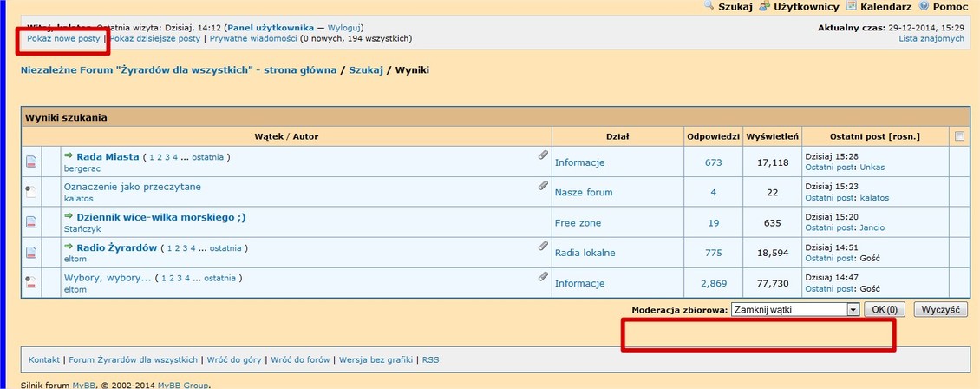Viewport: 980px width, 389px height.
Task: Click the thread status icon for Dziennik wice-wilka morskiego
Action: [31, 222]
